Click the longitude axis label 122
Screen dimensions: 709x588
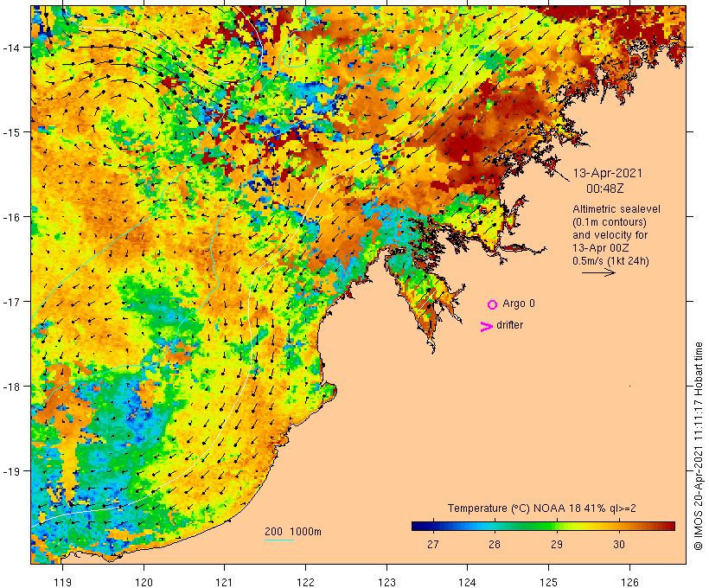click(306, 582)
